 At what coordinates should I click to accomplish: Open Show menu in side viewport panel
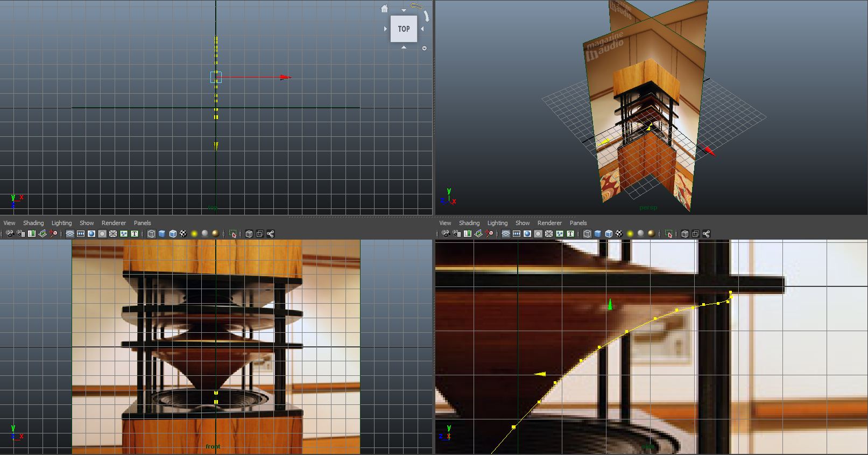523,223
